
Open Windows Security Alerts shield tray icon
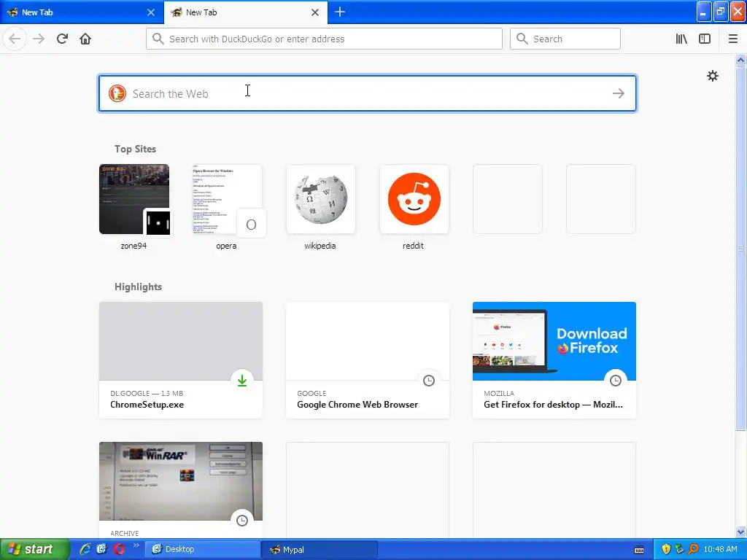pos(666,550)
